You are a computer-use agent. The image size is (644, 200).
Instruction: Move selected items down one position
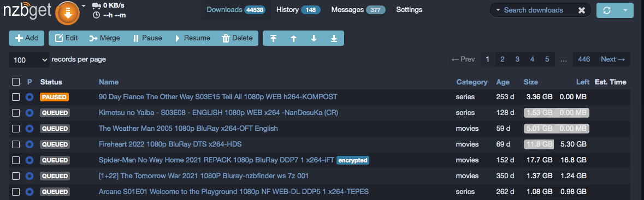click(x=314, y=38)
